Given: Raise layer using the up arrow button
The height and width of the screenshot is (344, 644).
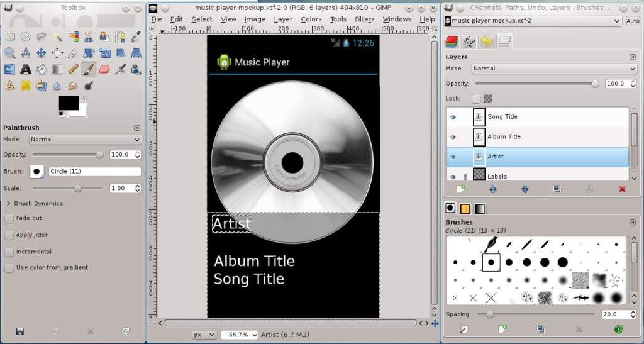Looking at the screenshot, I should coord(492,189).
